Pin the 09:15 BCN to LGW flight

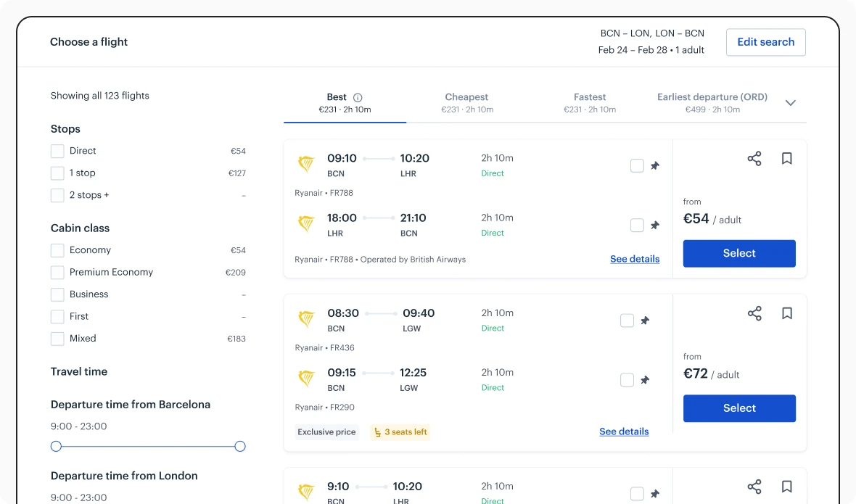coord(645,379)
